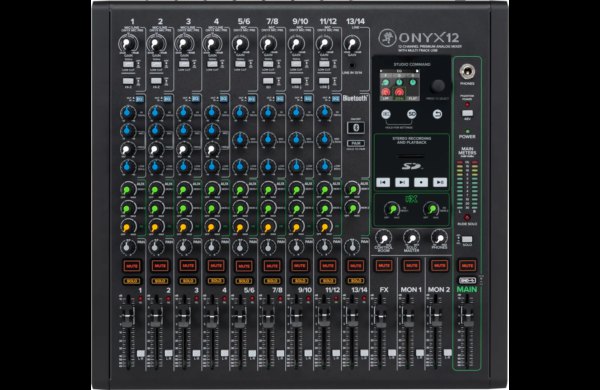Image resolution: width=600 pixels, height=390 pixels.
Task: Mute the MON 1 output
Action: tap(412, 266)
